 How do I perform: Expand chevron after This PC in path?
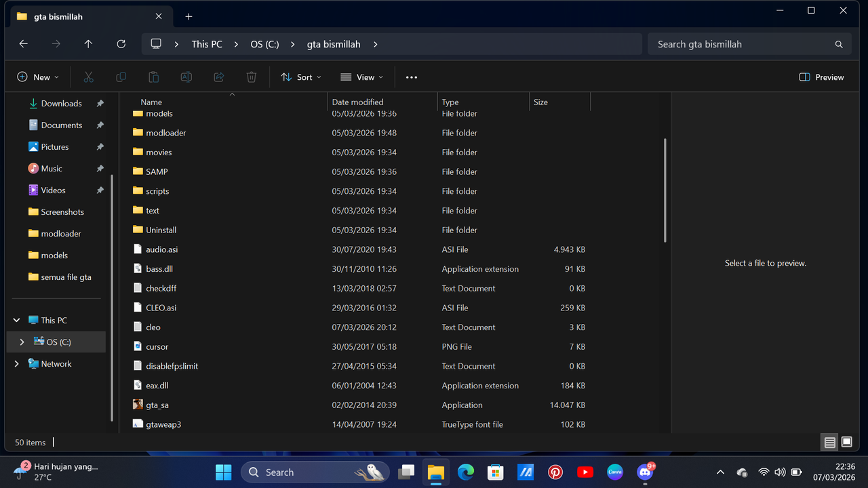point(236,44)
